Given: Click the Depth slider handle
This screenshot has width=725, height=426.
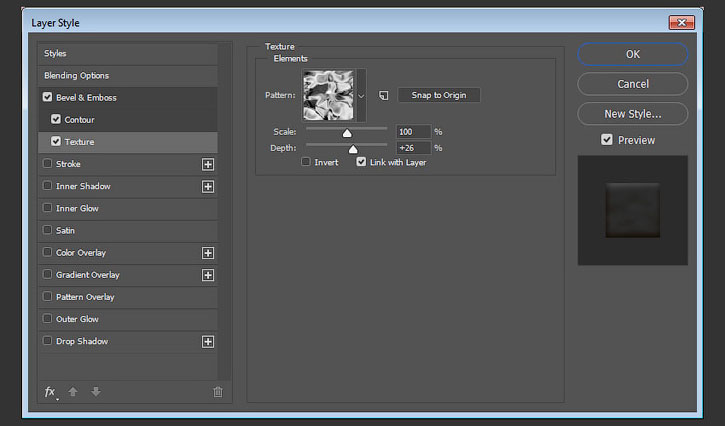Looking at the screenshot, I should point(352,149).
